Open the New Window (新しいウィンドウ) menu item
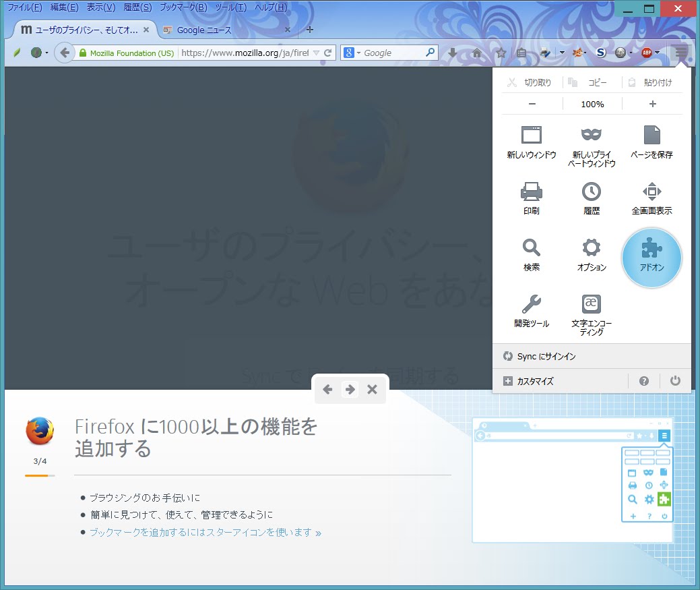700x590 pixels. click(532, 142)
